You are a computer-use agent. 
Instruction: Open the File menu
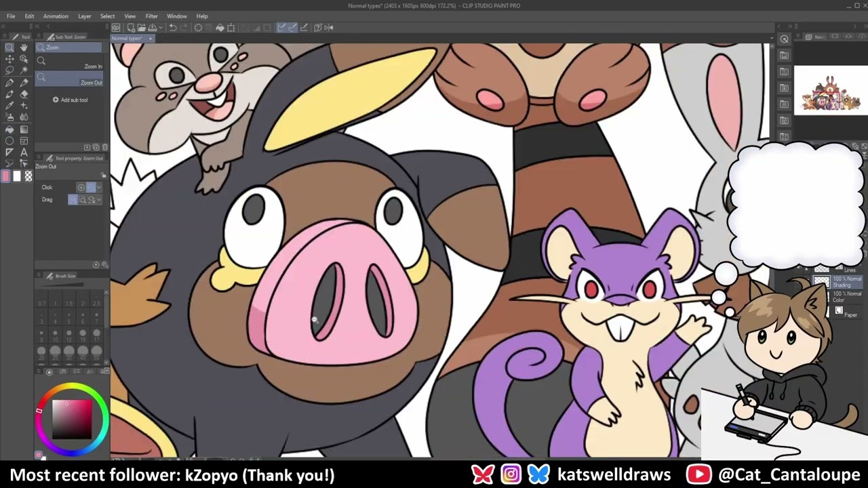(x=11, y=16)
